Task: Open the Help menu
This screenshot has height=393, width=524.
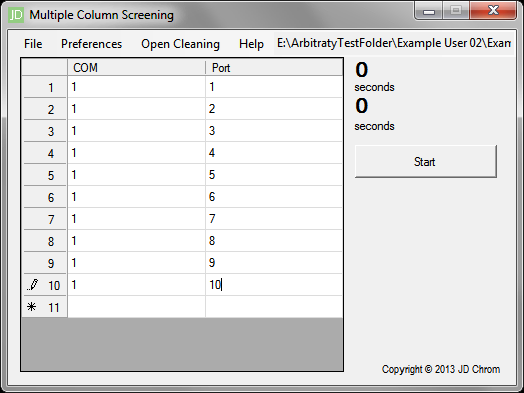Action: coord(251,44)
